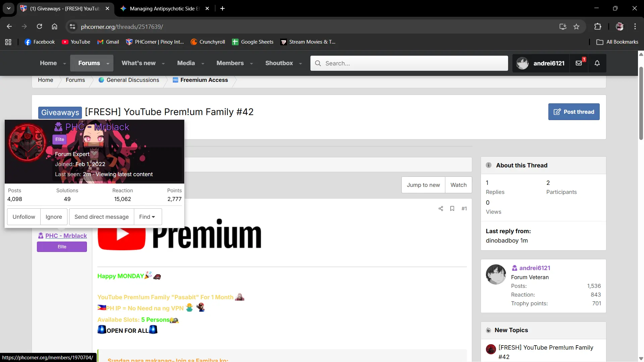The width and height of the screenshot is (644, 362).
Task: Open Google Sheets bookmark
Action: pos(253,42)
